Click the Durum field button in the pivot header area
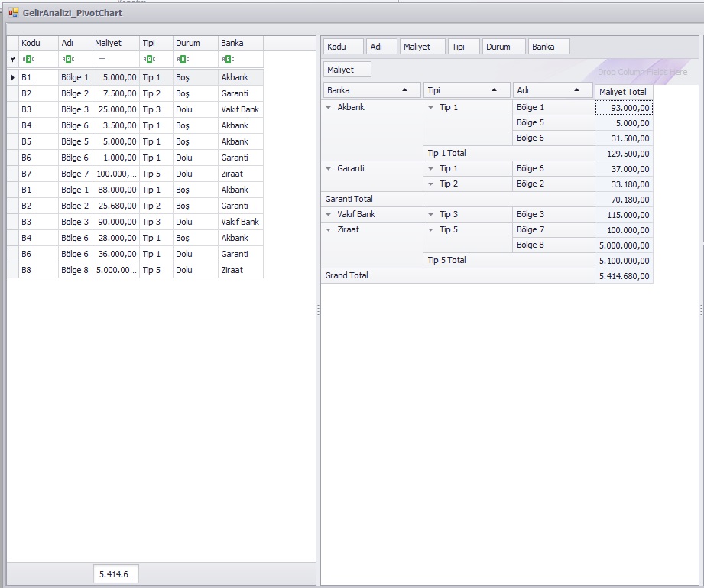This screenshot has height=588, width=704. (504, 46)
